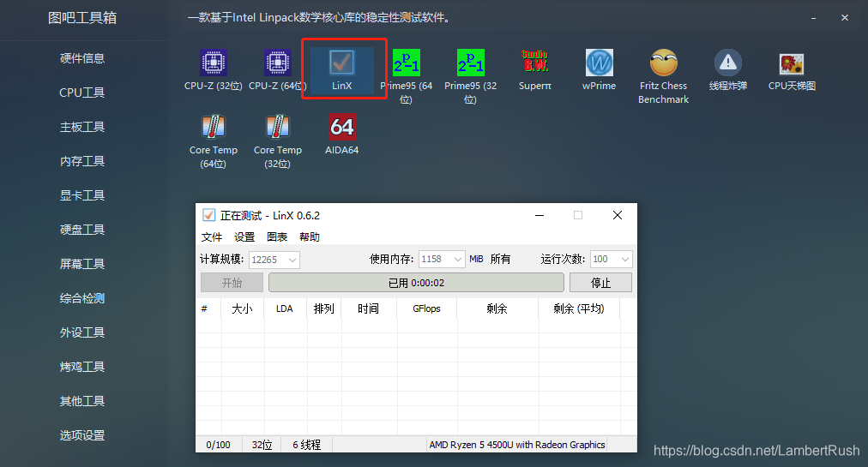Click the 32位 status bar entry
Image resolution: width=868 pixels, height=467 pixels.
(x=262, y=445)
